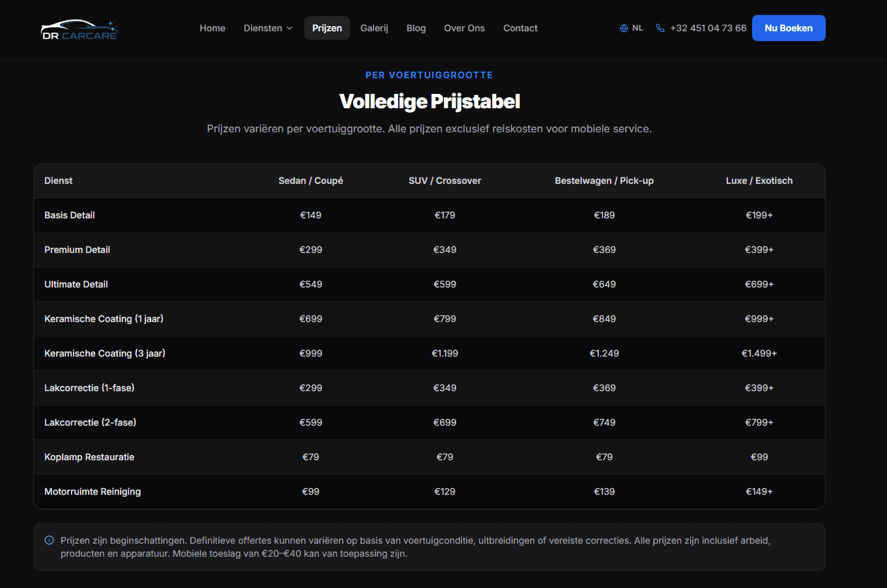This screenshot has width=887, height=588.
Task: Select Ultimate Detail SUV price €599
Action: [x=445, y=284]
